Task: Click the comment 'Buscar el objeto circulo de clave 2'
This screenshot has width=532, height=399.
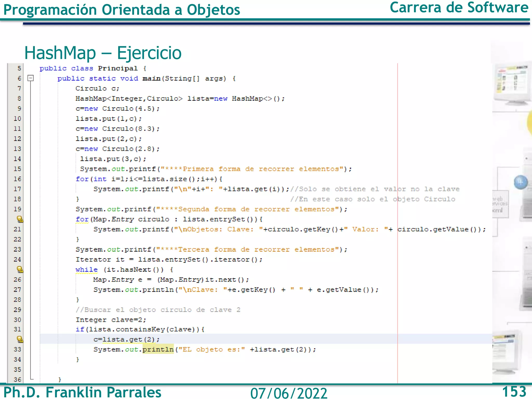Action: pos(158,310)
